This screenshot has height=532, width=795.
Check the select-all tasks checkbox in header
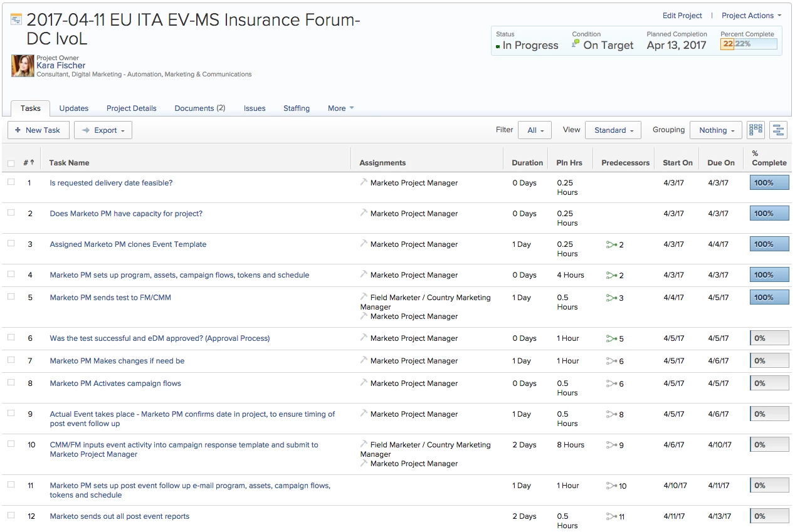(x=11, y=163)
